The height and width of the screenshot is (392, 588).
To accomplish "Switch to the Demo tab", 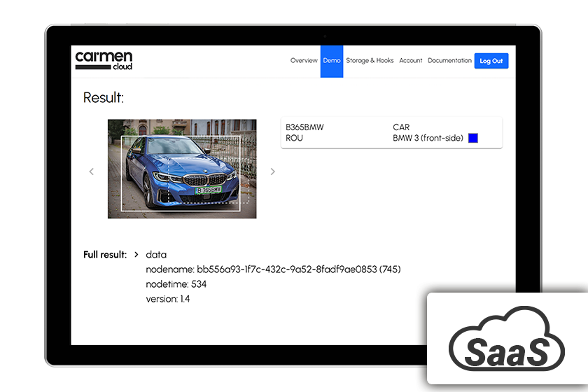I will [332, 61].
